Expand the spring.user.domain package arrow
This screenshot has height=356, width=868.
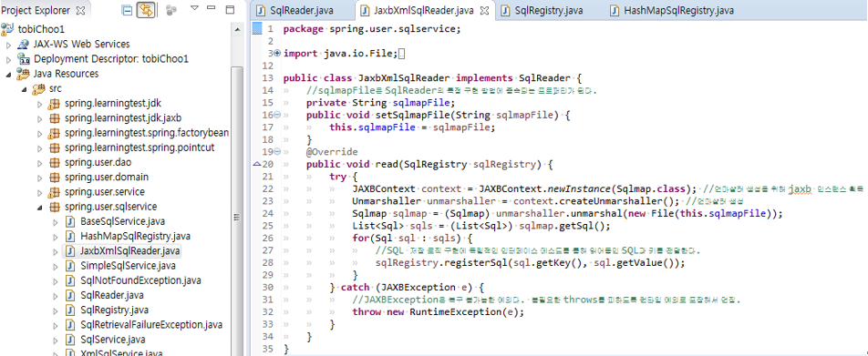[40, 178]
